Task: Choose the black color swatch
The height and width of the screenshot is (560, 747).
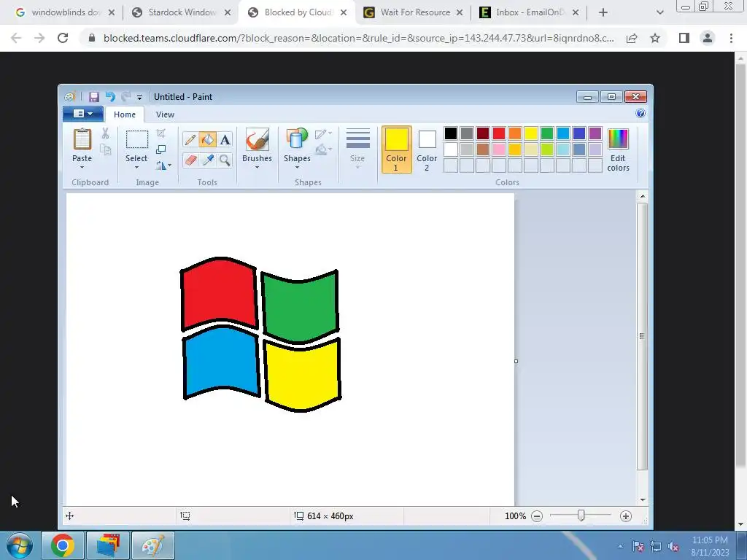Action: pos(451,133)
